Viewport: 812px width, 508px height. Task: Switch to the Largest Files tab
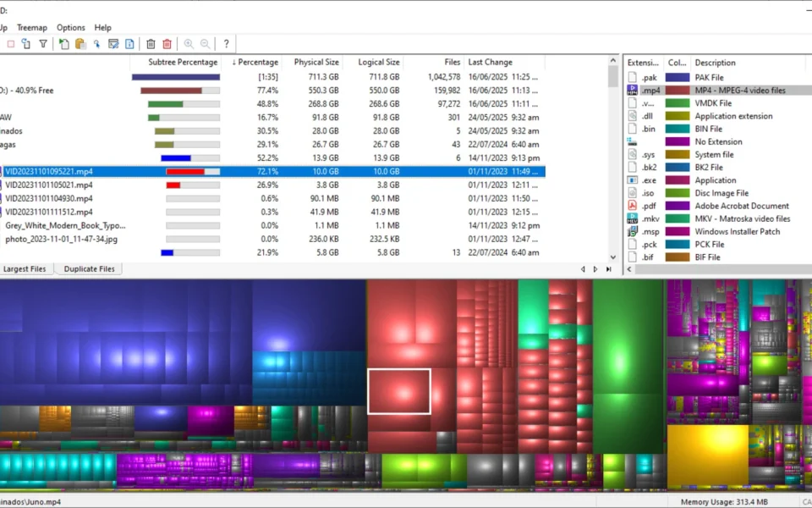[25, 269]
